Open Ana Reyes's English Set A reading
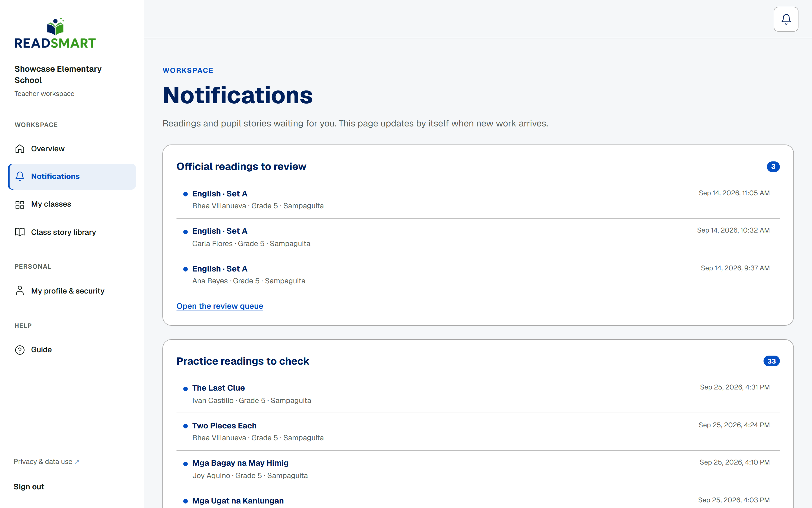This screenshot has width=812, height=508. [478, 275]
